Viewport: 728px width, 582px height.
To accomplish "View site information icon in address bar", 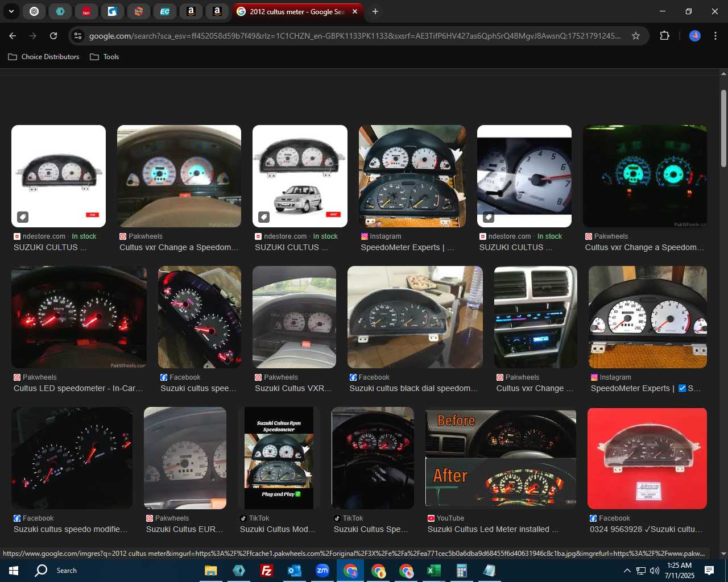I will [x=78, y=36].
